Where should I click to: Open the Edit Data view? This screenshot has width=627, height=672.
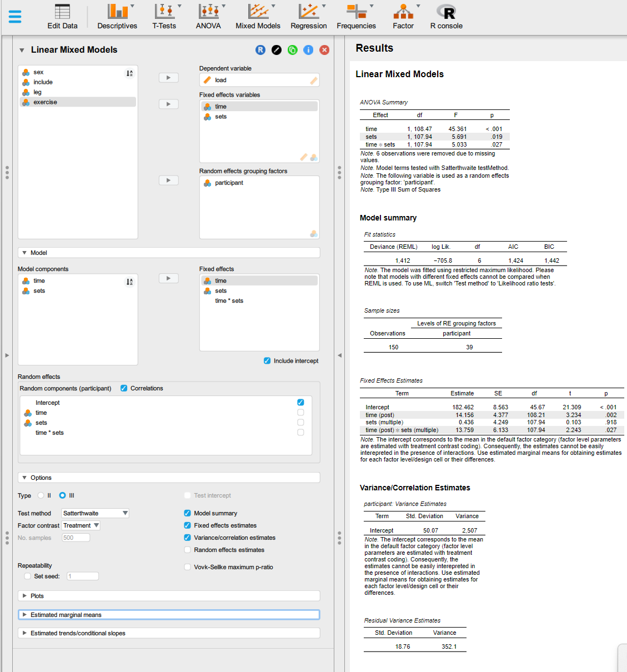coord(62,17)
